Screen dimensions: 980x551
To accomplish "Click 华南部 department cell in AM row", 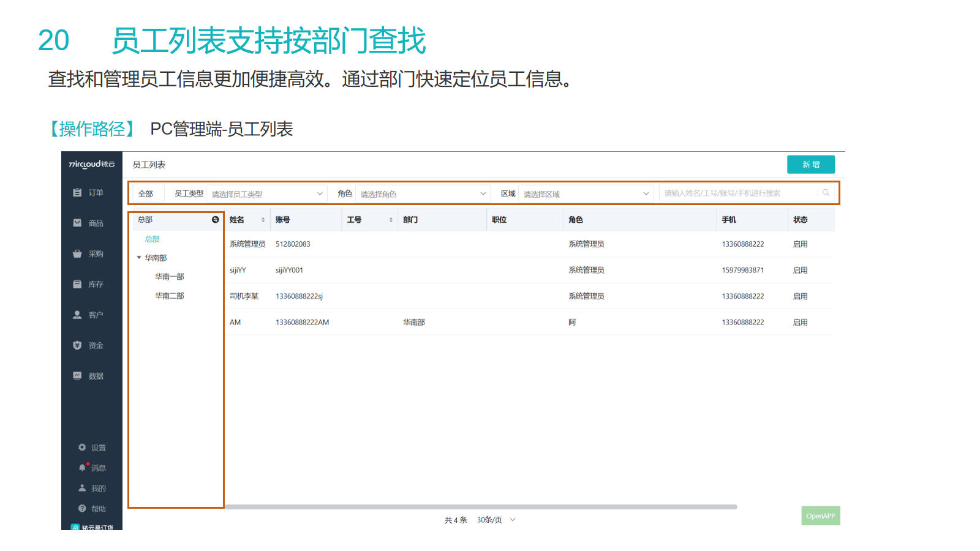I will coord(414,322).
